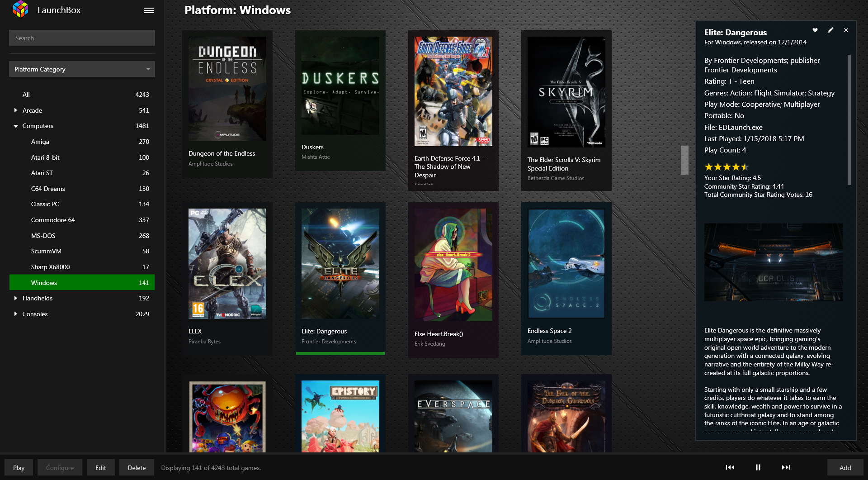
Task: Click the Consoles category label
Action: [x=35, y=314]
